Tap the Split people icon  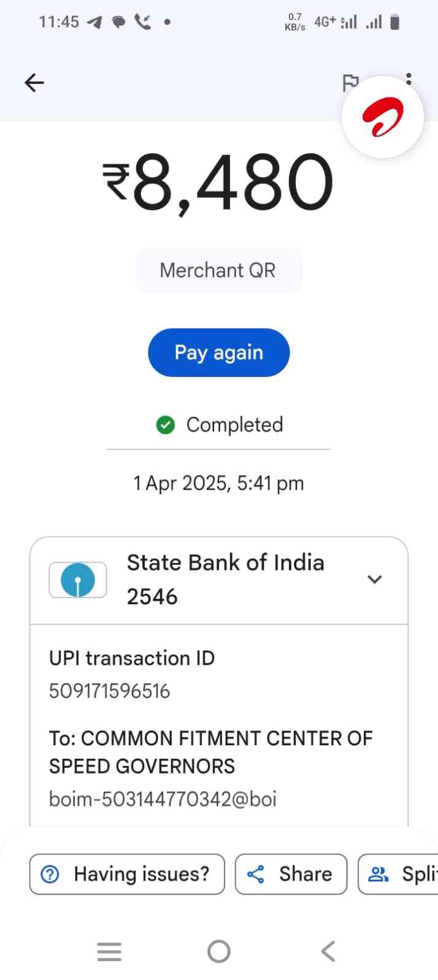coord(378,874)
